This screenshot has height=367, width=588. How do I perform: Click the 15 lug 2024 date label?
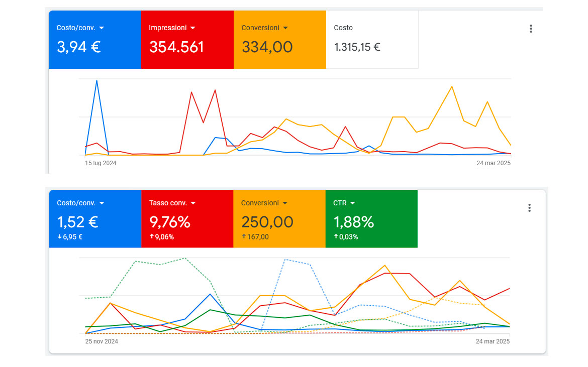click(100, 163)
